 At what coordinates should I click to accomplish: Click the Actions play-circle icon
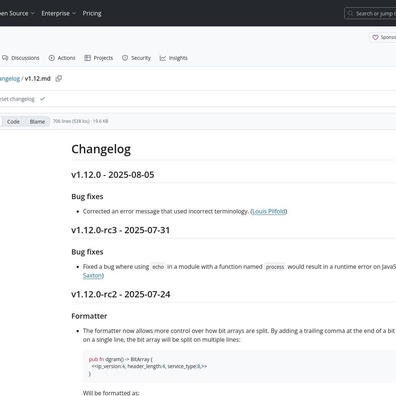pyautogui.click(x=52, y=58)
